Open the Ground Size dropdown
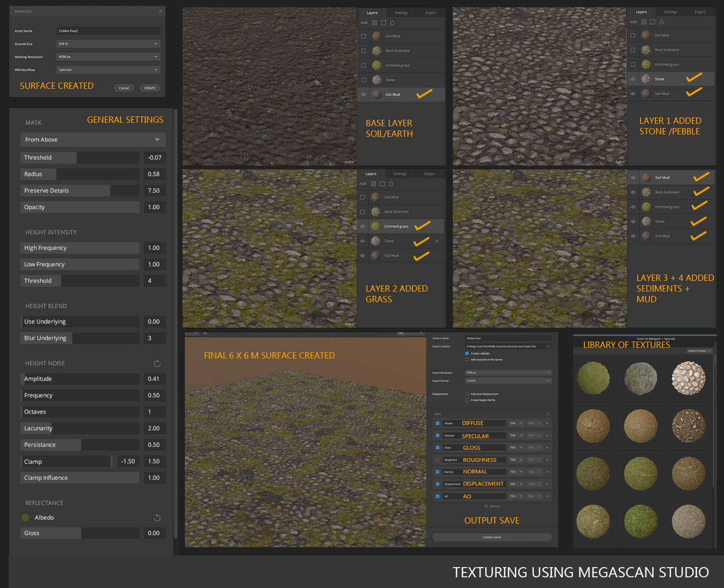Screen dimensions: 724x588 (108, 44)
